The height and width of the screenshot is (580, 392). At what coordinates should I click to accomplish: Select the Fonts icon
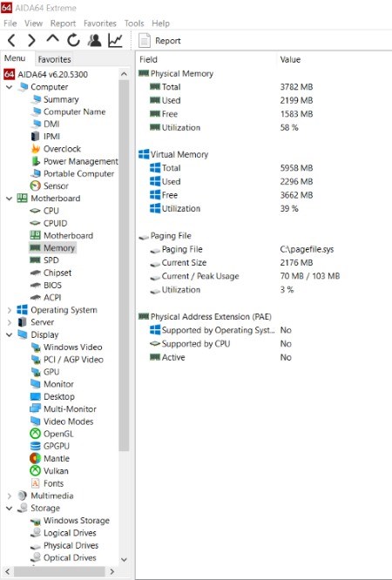click(x=35, y=483)
